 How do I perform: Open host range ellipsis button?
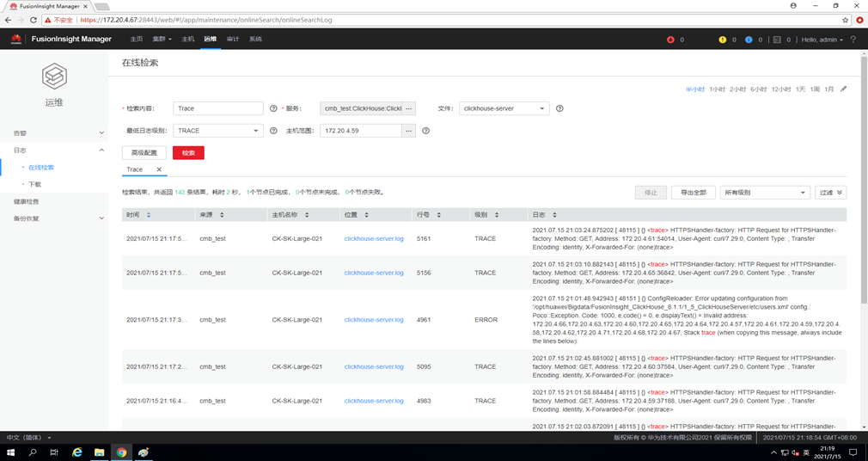tap(408, 131)
